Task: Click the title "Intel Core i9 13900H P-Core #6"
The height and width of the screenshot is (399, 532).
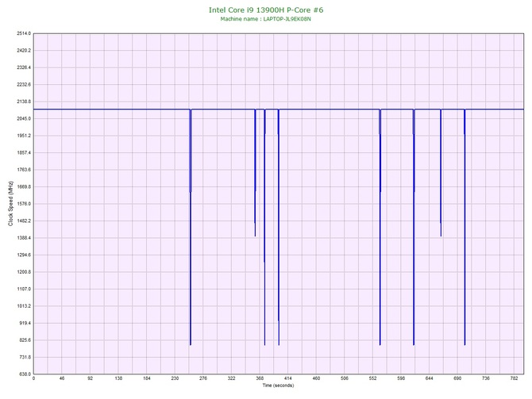Action: [266, 10]
